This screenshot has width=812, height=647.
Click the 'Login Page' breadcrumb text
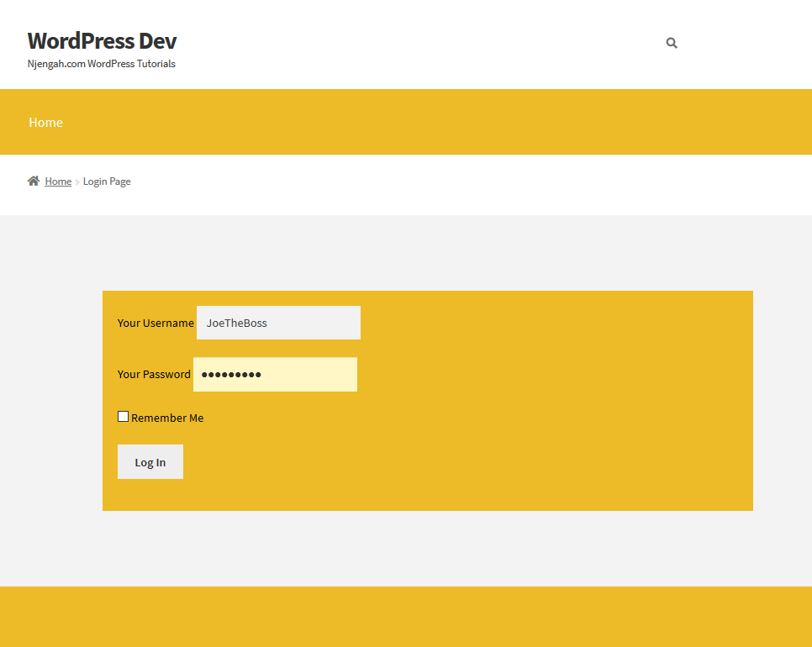tap(107, 181)
